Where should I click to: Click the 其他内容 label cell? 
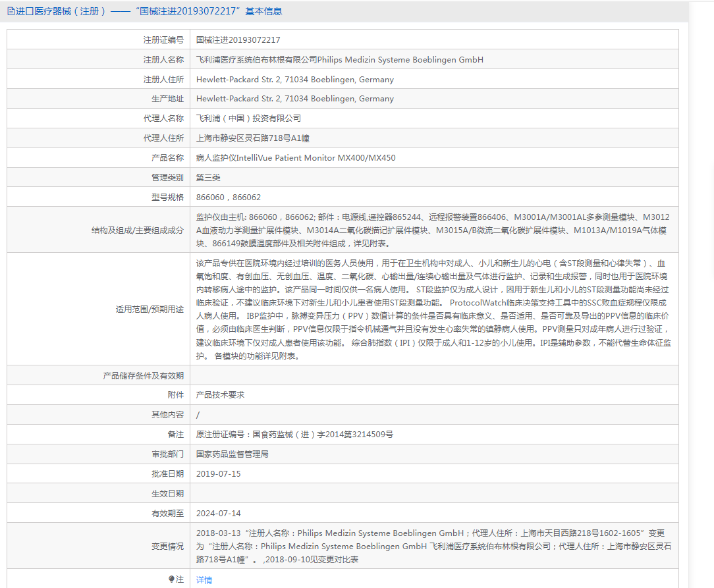point(98,415)
